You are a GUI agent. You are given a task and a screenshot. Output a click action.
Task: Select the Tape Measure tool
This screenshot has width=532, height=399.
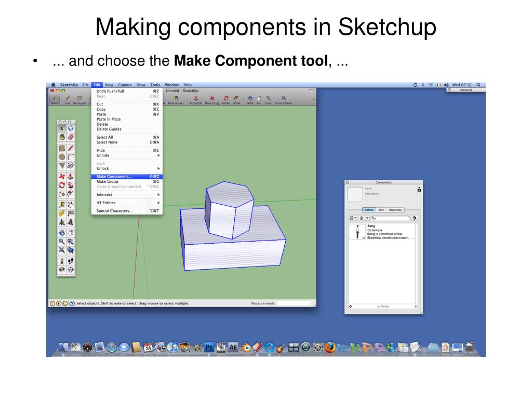pos(62,205)
